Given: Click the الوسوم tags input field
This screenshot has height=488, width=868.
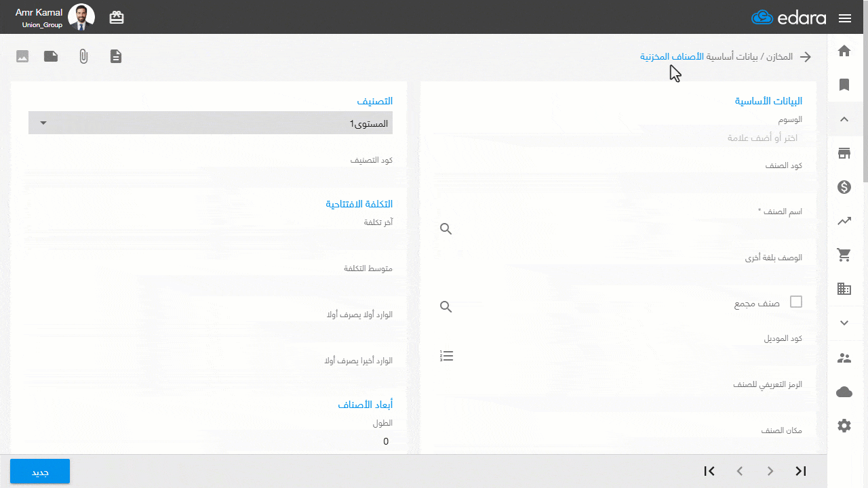Looking at the screenshot, I should 618,138.
